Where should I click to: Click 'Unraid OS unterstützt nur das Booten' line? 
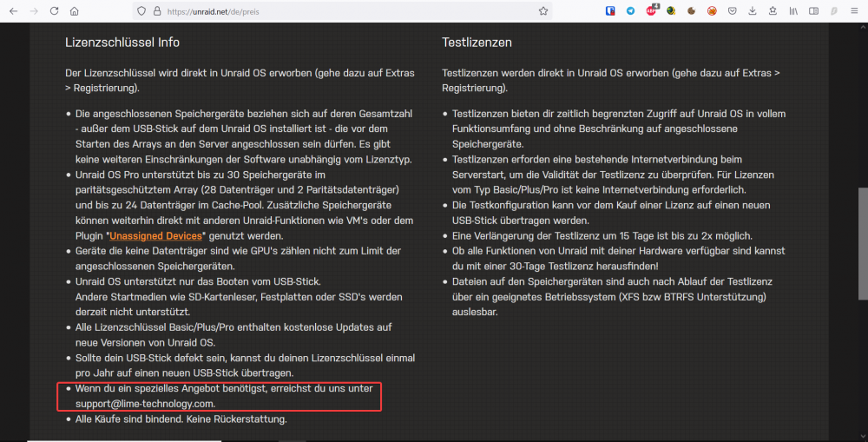pyautogui.click(x=198, y=282)
